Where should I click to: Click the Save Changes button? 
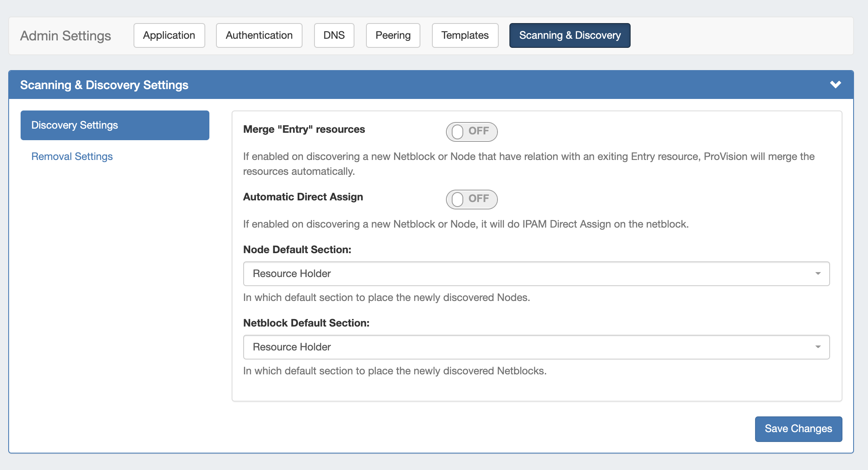798,429
